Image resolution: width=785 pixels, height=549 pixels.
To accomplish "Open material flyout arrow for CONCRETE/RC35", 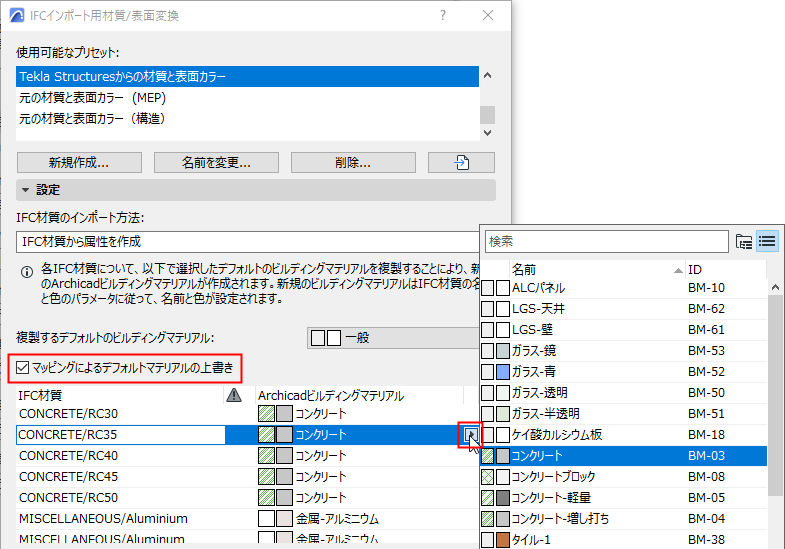I will [x=471, y=434].
